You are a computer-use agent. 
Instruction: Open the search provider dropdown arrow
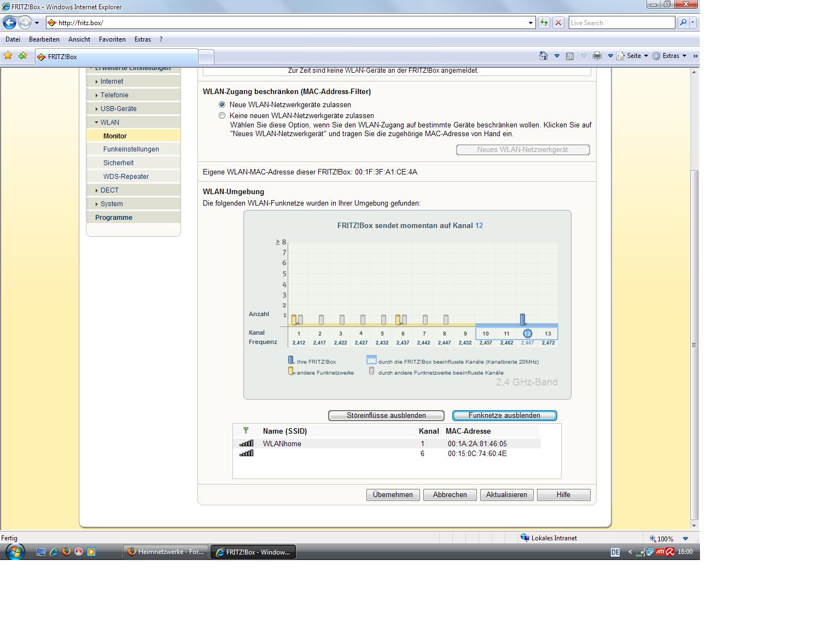[693, 22]
